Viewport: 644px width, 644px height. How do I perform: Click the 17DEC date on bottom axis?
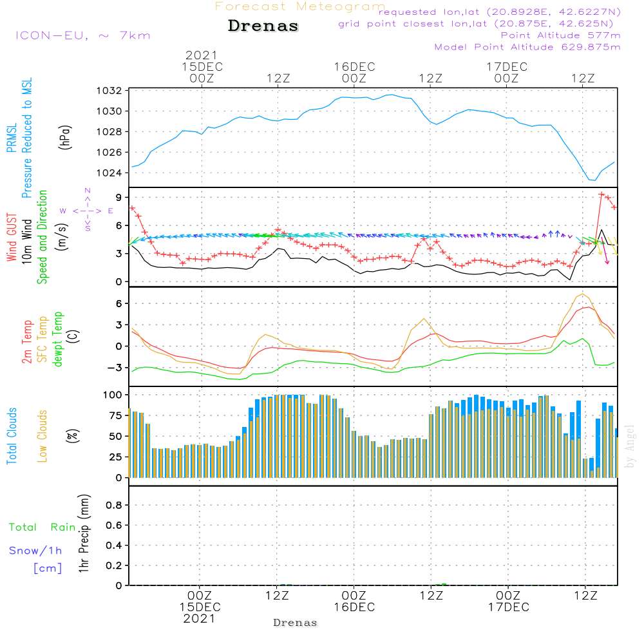coord(507,607)
